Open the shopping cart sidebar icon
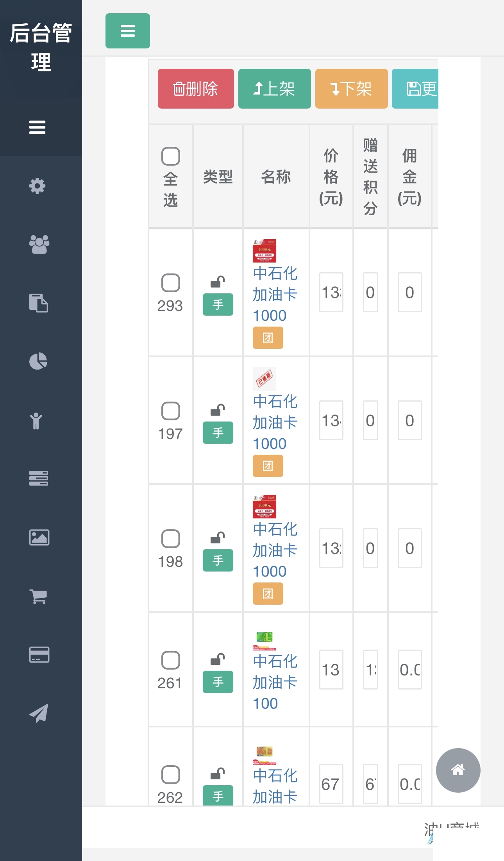504x861 pixels. [x=38, y=596]
